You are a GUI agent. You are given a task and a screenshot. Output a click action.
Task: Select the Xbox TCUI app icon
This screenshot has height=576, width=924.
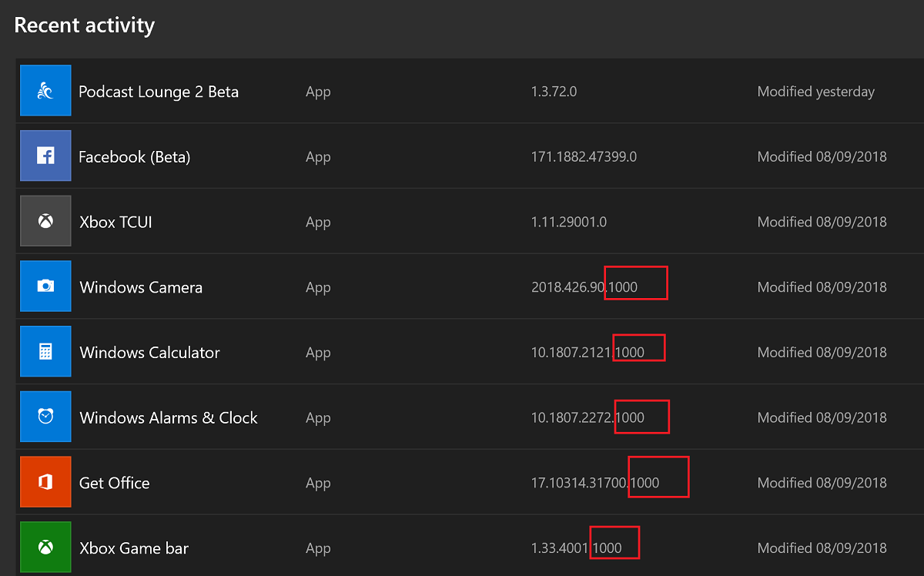coord(45,222)
